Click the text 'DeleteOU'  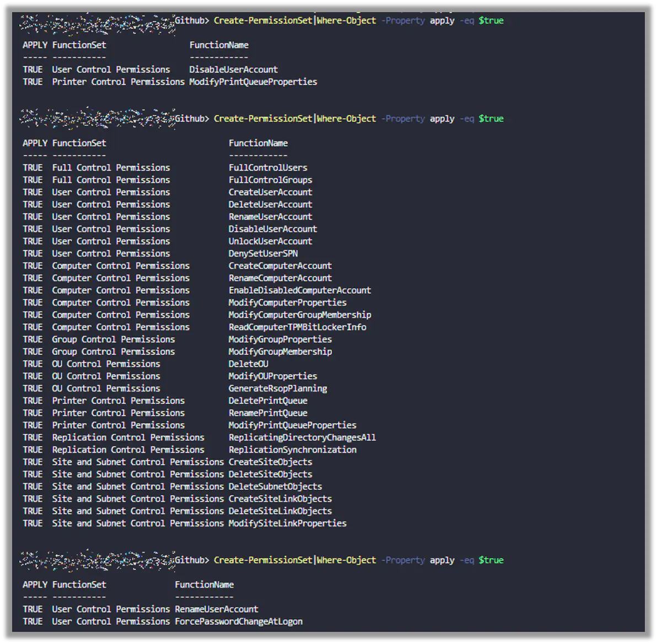[249, 364]
